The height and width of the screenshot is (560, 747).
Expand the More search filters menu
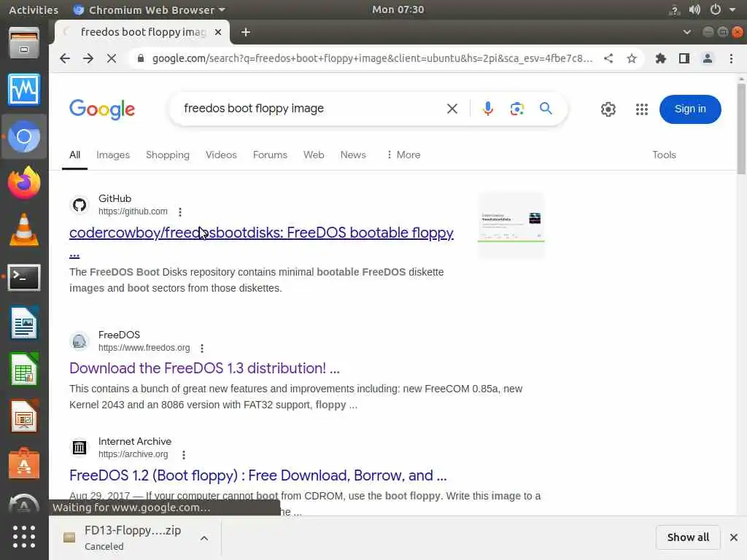[403, 155]
